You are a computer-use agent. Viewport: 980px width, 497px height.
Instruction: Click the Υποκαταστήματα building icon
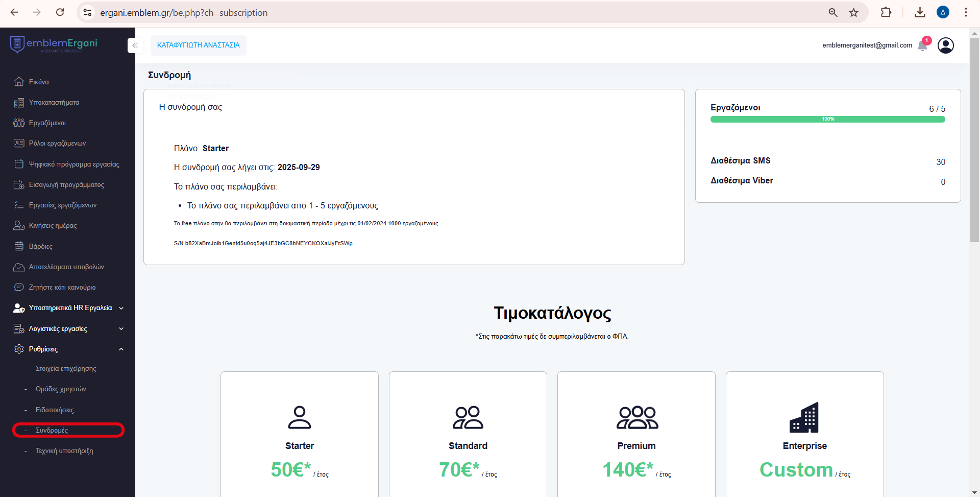[19, 103]
